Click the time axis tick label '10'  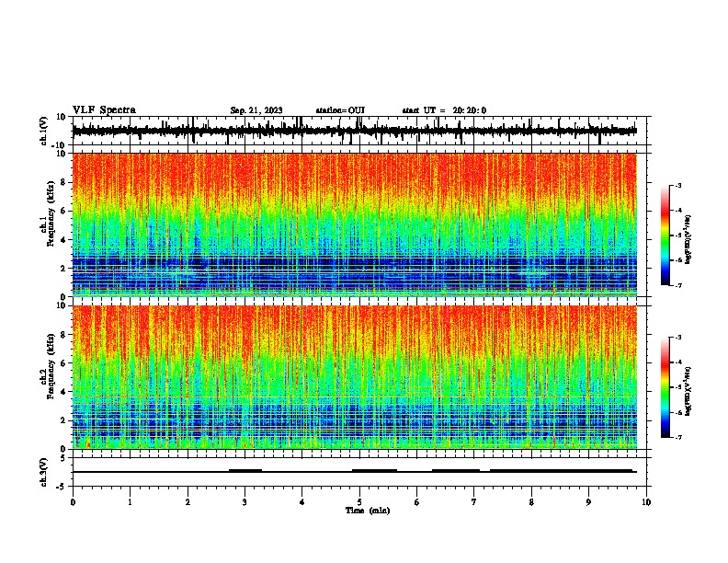click(x=646, y=502)
